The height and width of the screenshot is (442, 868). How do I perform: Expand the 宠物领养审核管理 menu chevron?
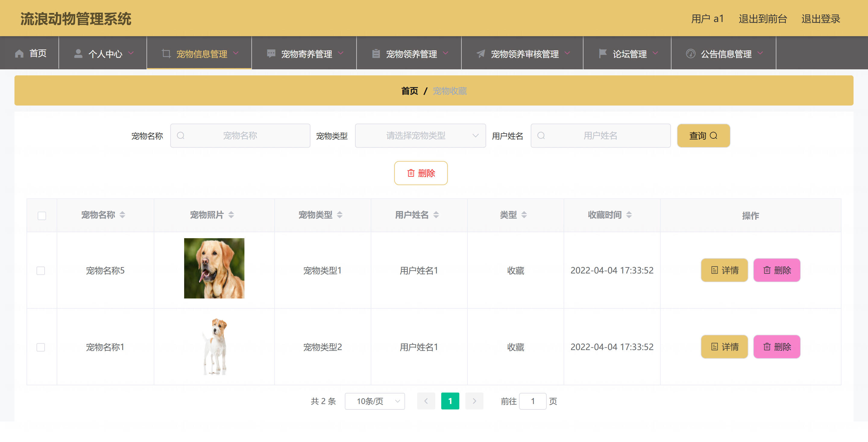coord(568,53)
